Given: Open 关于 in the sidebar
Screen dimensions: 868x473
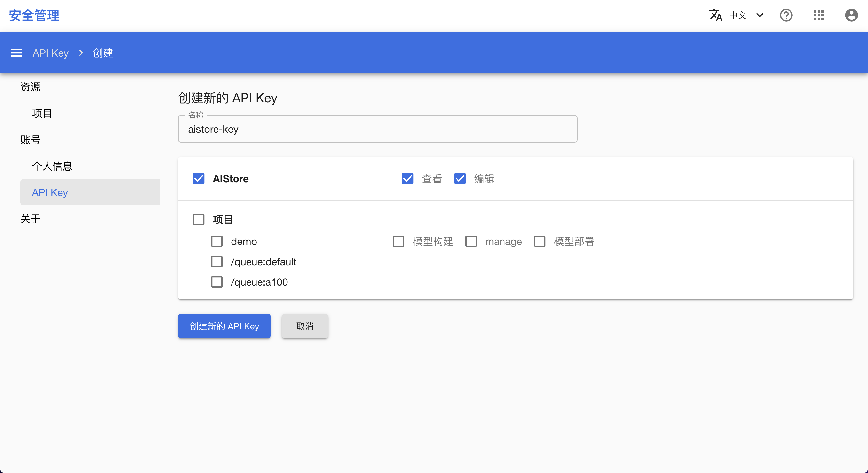Looking at the screenshot, I should tap(30, 219).
